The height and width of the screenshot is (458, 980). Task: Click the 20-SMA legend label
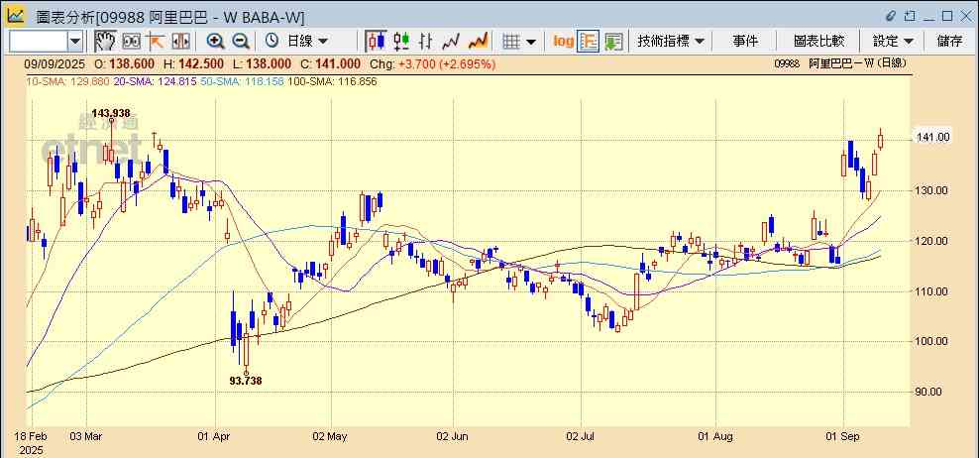[156, 81]
